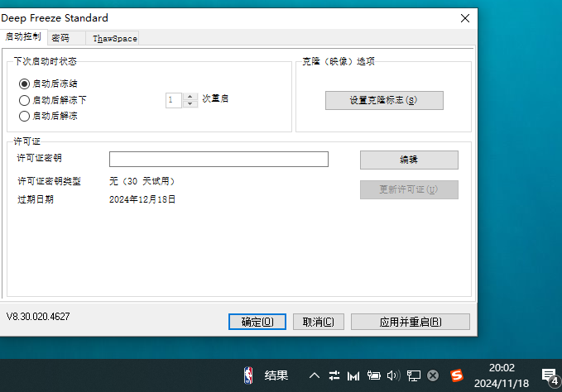The image size is (562, 392).
Task: Click the Sogou input method icon
Action: pyautogui.click(x=457, y=375)
